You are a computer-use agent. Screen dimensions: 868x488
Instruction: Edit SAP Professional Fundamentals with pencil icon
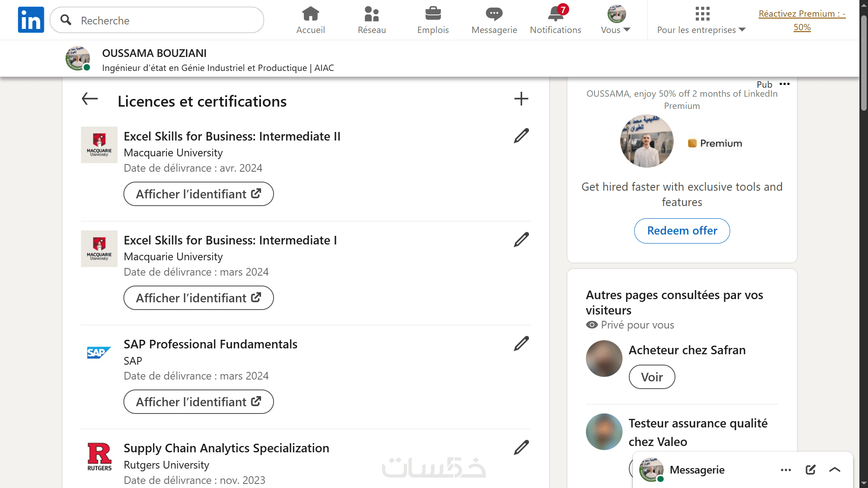coord(521,343)
